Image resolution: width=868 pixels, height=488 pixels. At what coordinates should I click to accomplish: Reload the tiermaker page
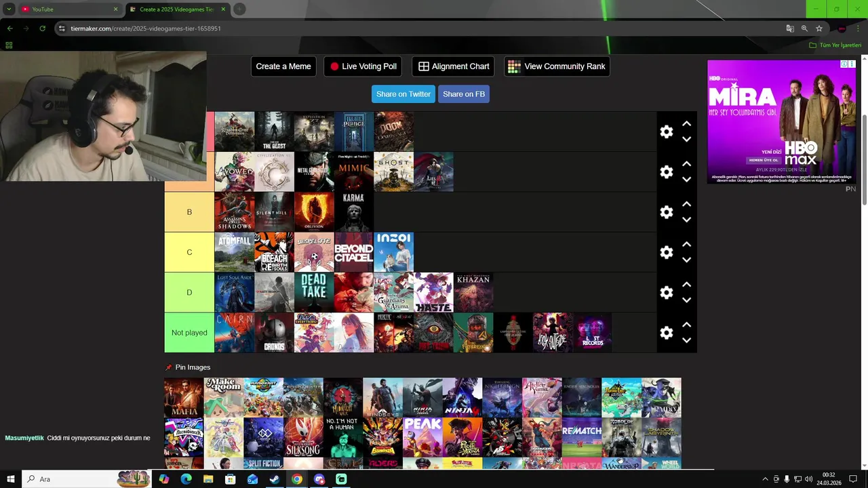[42, 28]
